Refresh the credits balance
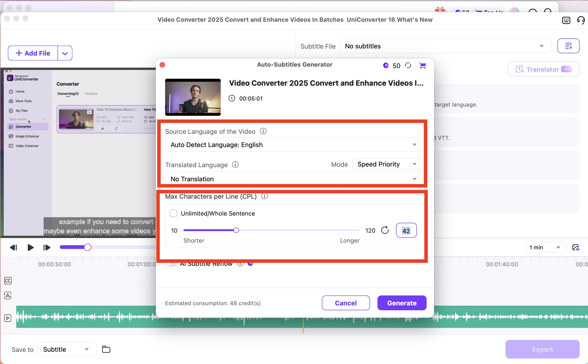Screen dimensions: 588x364 point(408,66)
